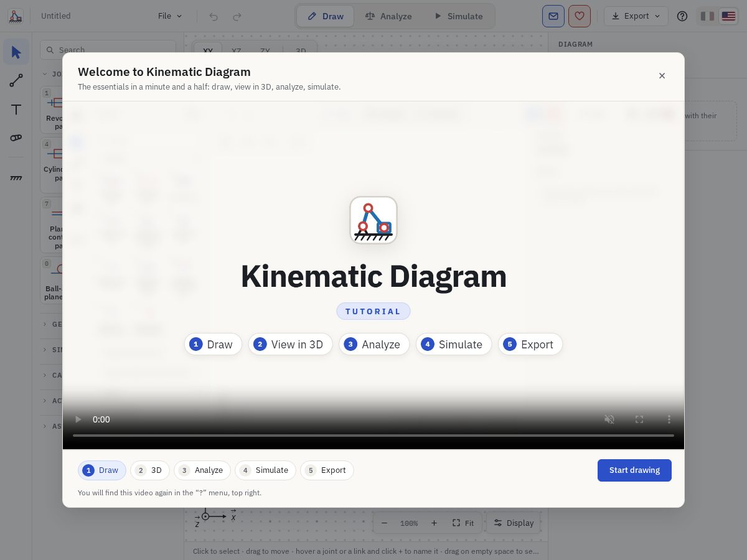Pick the Ball-plane joint card
Image resolution: width=747 pixels, height=560 pixels.
[x=52, y=281]
